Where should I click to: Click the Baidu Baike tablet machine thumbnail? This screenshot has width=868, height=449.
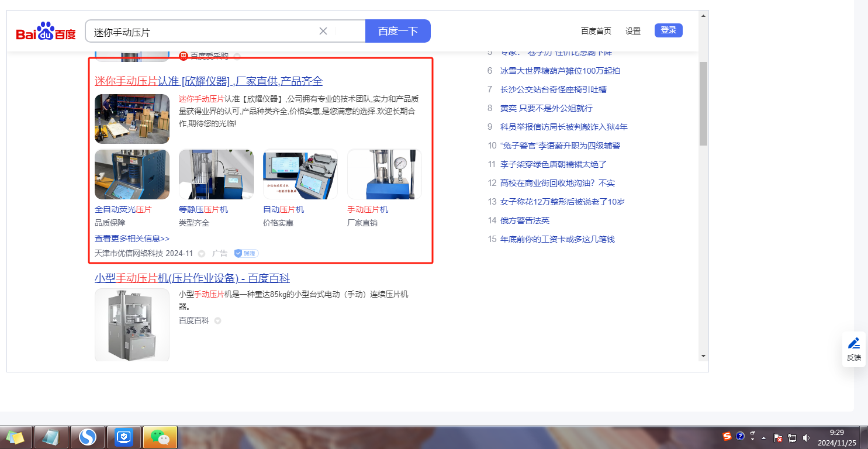[x=132, y=325]
